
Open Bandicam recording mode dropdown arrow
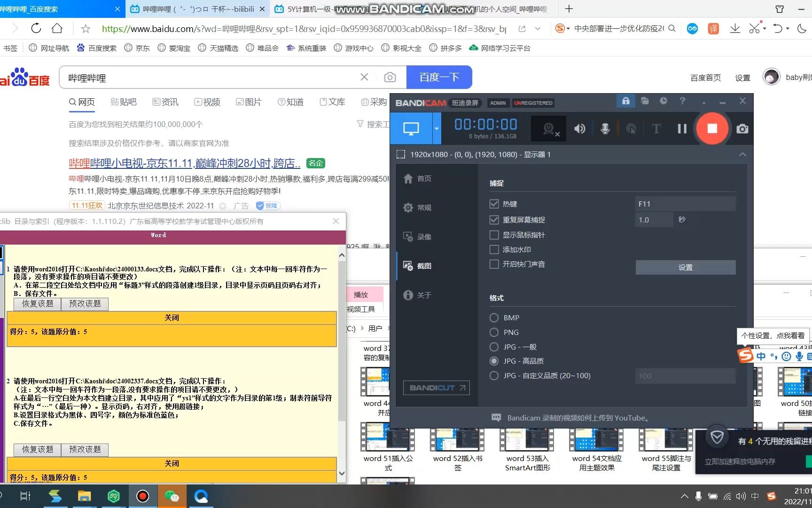point(437,128)
